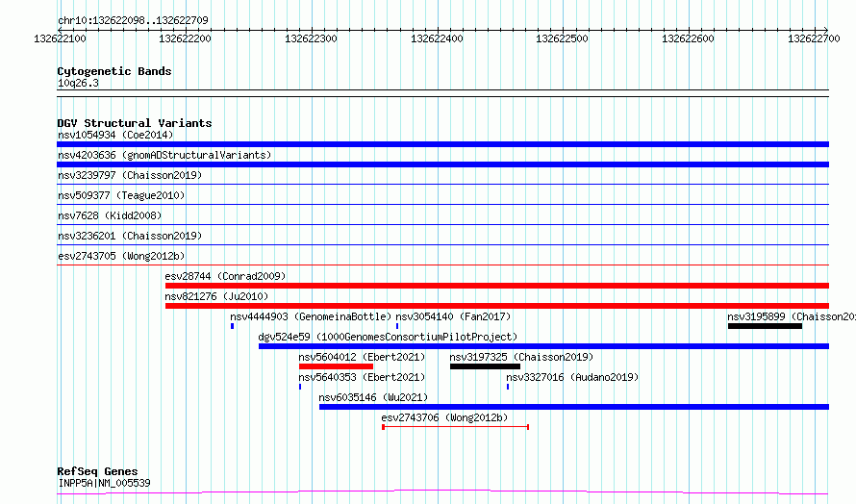856x504 pixels.
Task: Select the nsv4203636 blue variant bar
Action: pos(442,164)
